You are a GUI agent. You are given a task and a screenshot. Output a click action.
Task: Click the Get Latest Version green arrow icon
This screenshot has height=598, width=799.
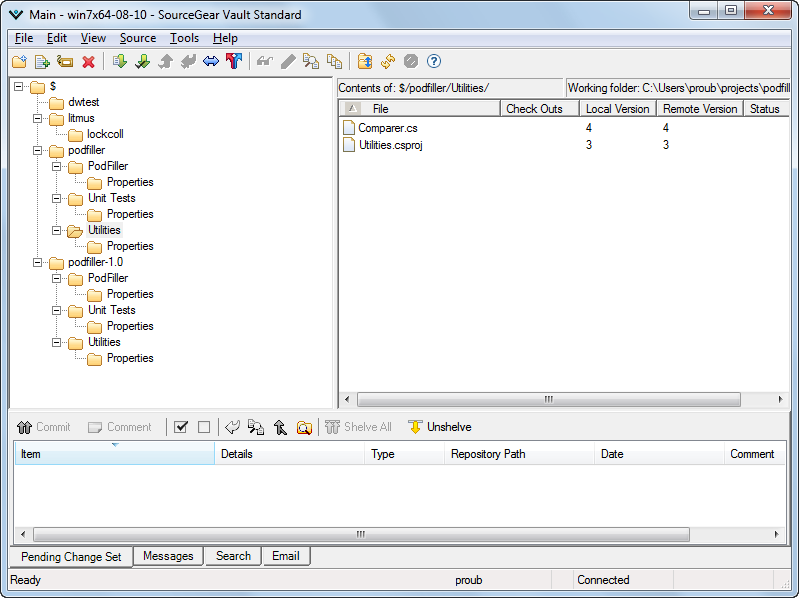point(120,62)
